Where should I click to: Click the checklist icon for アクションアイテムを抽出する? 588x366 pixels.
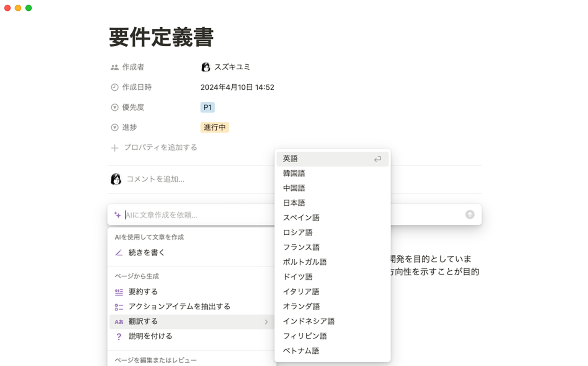[x=119, y=306]
